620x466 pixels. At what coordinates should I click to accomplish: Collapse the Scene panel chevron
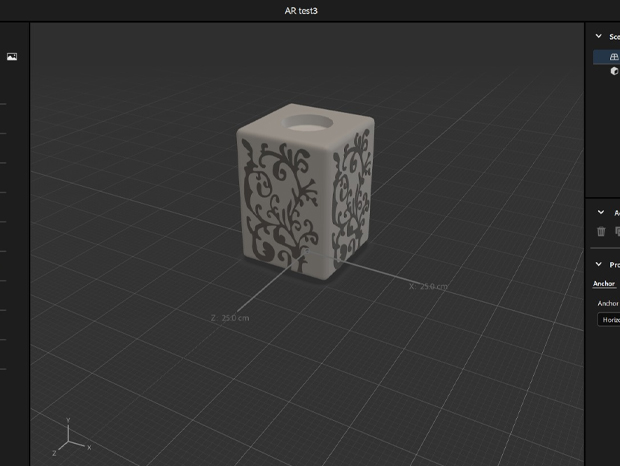(599, 36)
